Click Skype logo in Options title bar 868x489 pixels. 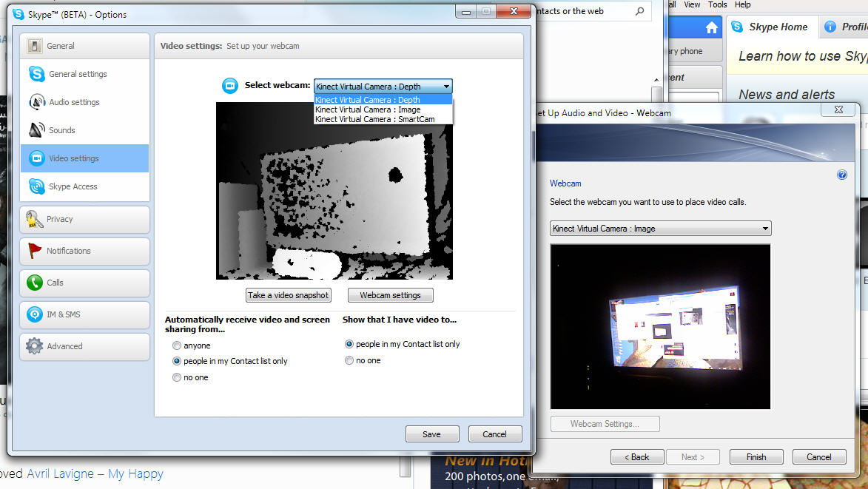click(x=18, y=14)
